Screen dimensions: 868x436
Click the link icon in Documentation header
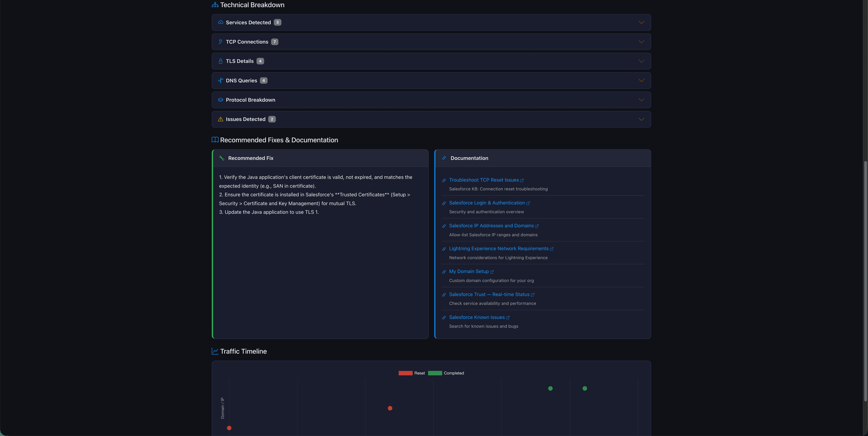point(444,158)
